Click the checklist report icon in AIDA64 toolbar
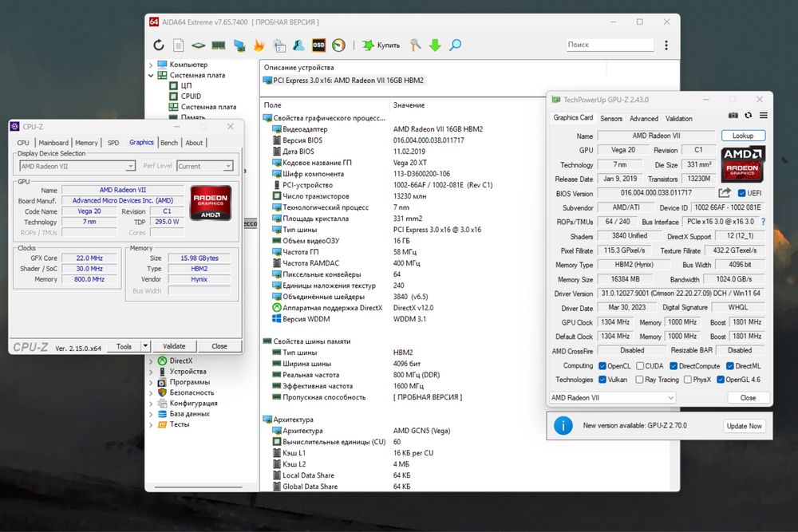798x532 pixels. click(279, 45)
